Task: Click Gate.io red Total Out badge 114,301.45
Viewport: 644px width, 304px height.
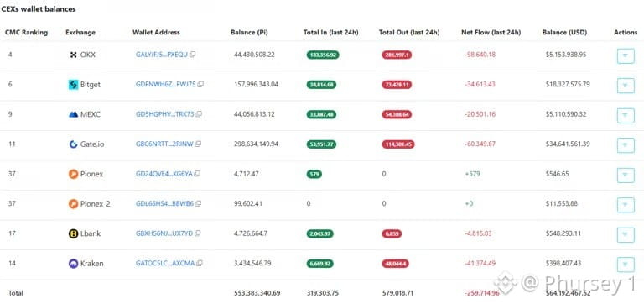Action: coord(398,144)
